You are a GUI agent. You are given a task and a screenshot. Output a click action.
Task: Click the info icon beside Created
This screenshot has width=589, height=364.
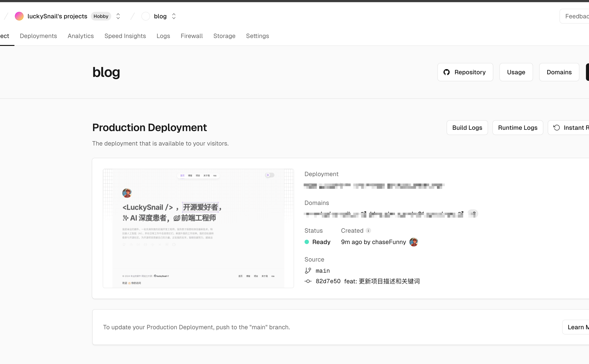point(368,230)
